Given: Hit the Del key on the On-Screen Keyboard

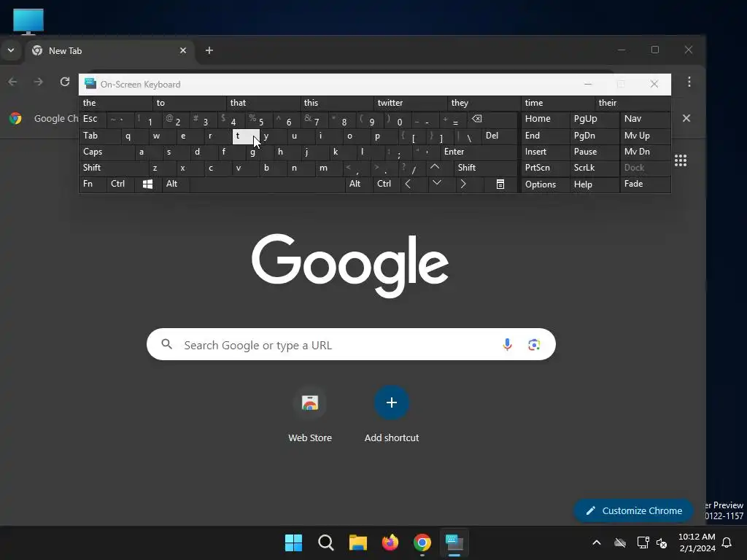Looking at the screenshot, I should click(x=499, y=136).
